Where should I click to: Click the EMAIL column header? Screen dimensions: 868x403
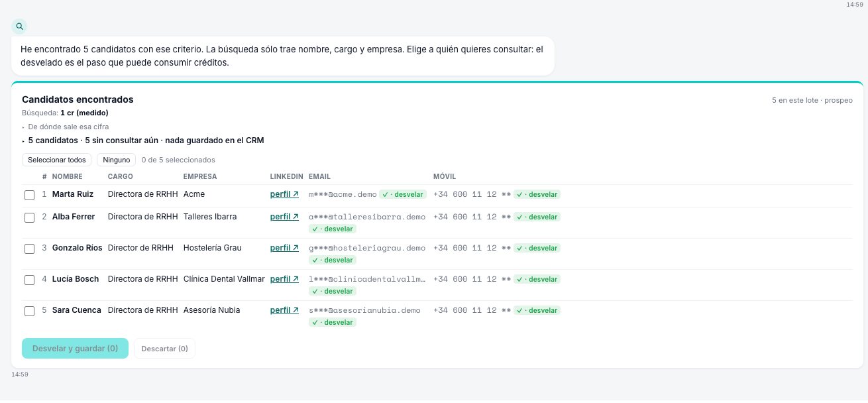click(x=319, y=176)
